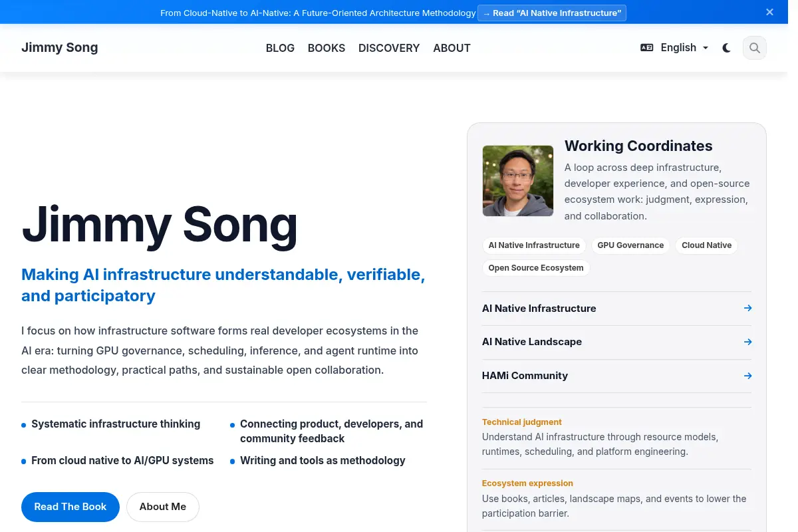The image size is (798, 532).
Task: Close the top announcement banner
Action: click(769, 12)
